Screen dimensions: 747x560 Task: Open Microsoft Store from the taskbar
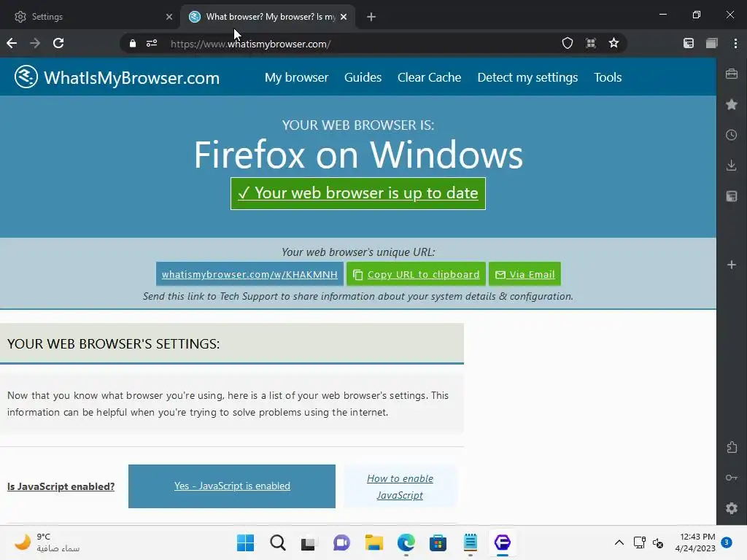(438, 542)
